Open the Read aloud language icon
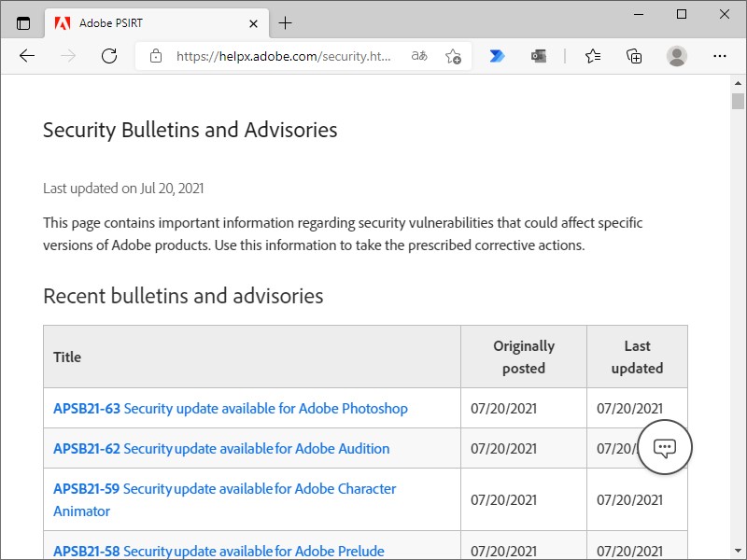747x560 pixels. (x=419, y=56)
